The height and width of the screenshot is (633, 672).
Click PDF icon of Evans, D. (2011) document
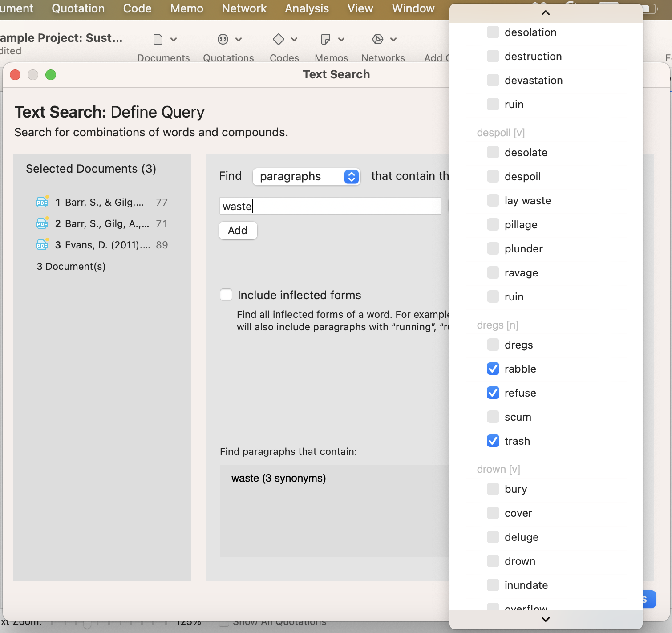point(42,245)
